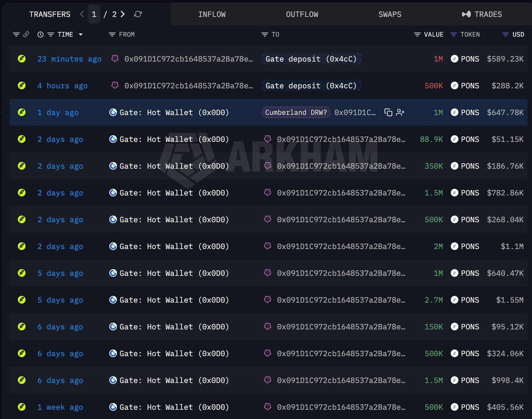532x419 pixels.
Task: Click the Gate logo on the $95.12K row
Action: (x=113, y=327)
